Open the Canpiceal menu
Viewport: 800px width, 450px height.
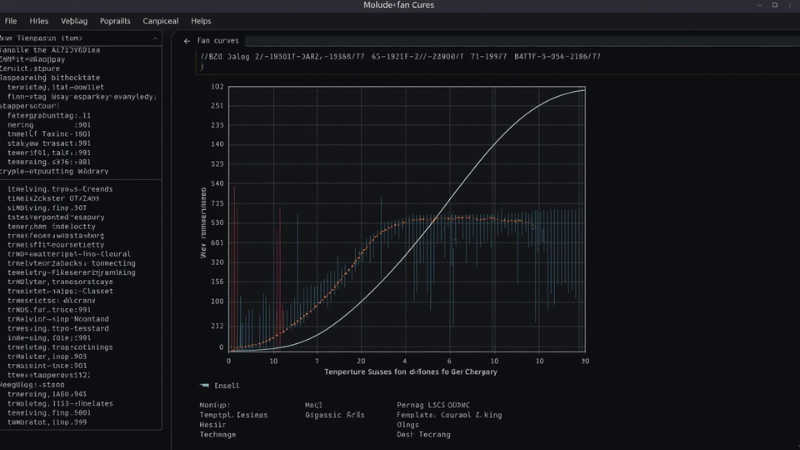coord(160,20)
